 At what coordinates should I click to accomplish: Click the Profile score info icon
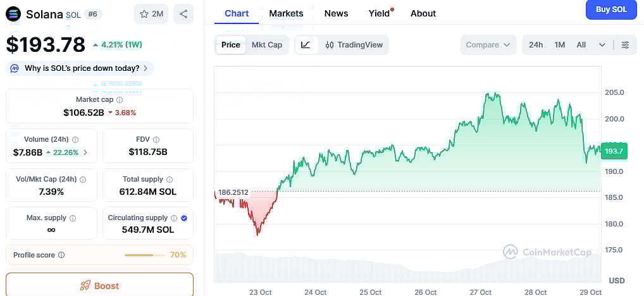(x=61, y=255)
